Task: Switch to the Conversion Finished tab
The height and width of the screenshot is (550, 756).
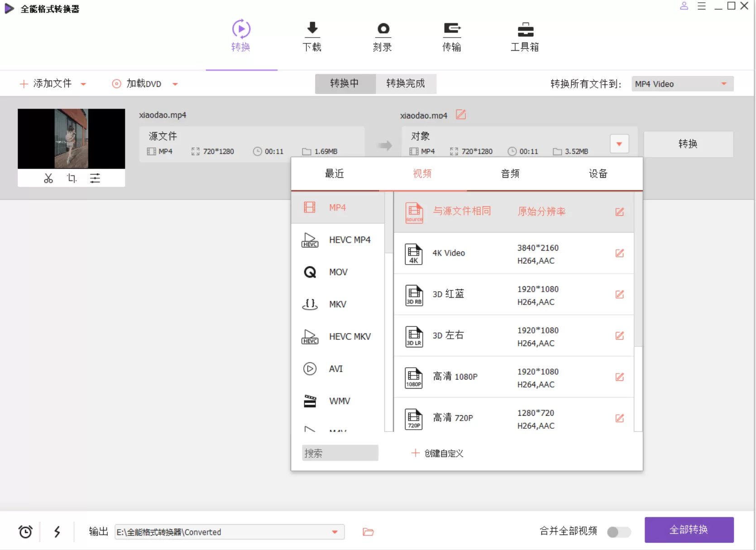Action: pyautogui.click(x=406, y=84)
